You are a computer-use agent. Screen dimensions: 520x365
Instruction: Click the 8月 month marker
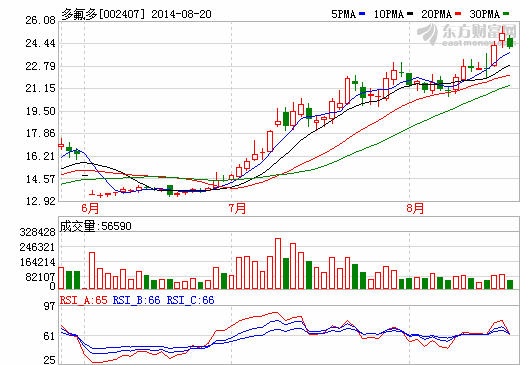coord(415,209)
